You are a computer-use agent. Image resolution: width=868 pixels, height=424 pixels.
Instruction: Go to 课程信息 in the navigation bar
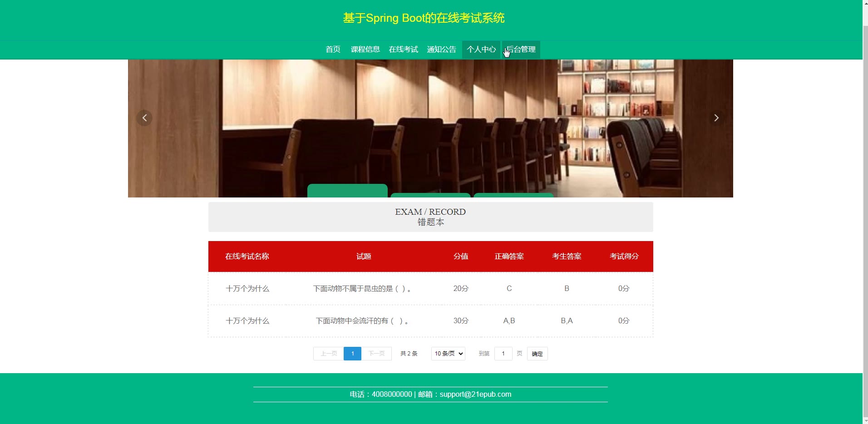click(365, 49)
